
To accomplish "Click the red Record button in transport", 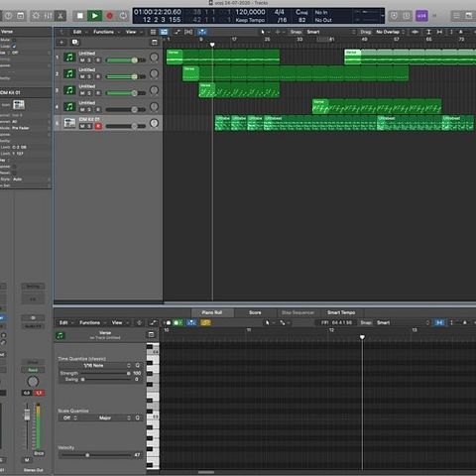I will [x=109, y=16].
